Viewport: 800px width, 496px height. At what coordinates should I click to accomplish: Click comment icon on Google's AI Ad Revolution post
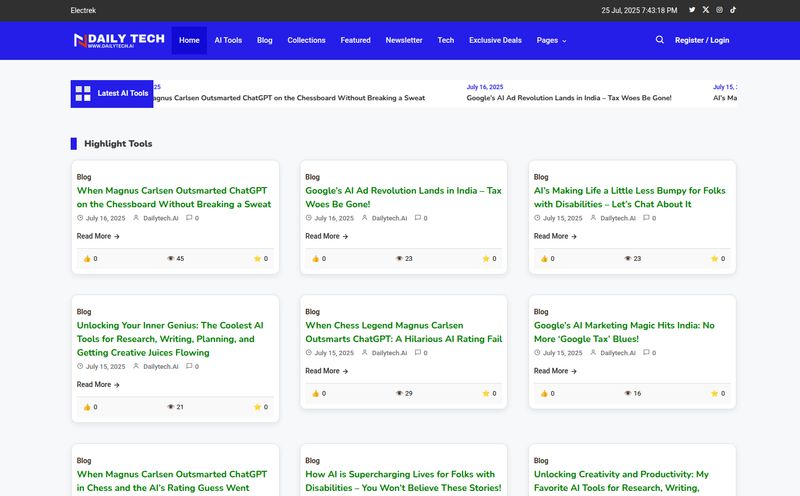tap(417, 218)
